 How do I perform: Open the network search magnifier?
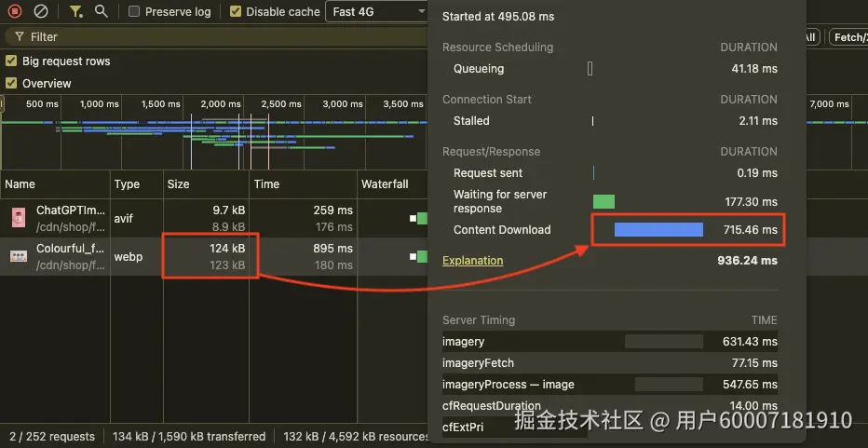pyautogui.click(x=101, y=11)
